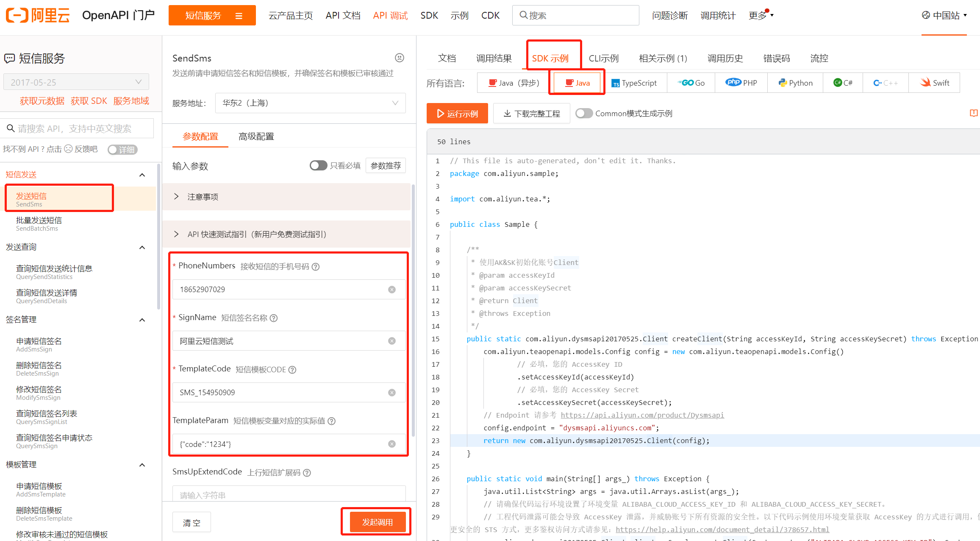Click the sad-face feedback icon beside SendSms
This screenshot has width=980, height=541.
[x=399, y=58]
